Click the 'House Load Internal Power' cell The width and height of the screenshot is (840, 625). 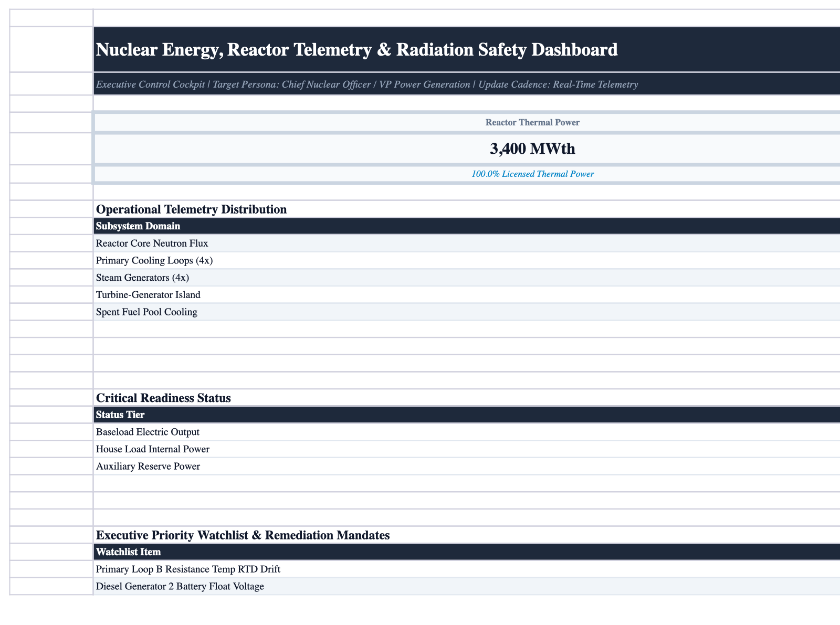click(467, 449)
